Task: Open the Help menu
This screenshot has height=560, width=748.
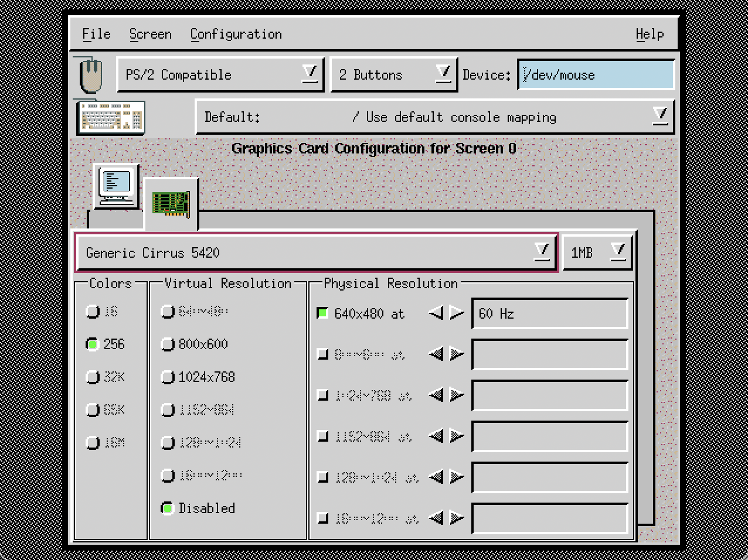Action: click(650, 34)
